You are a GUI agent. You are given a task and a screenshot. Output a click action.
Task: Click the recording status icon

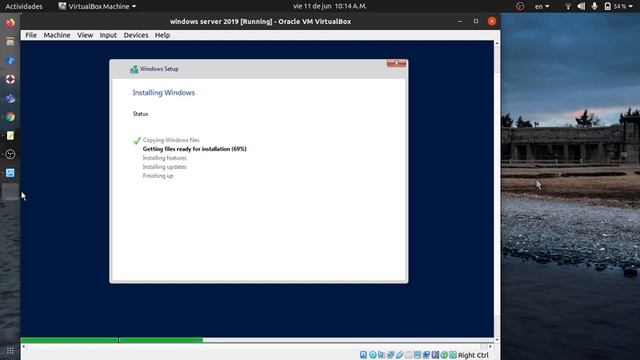(426, 355)
